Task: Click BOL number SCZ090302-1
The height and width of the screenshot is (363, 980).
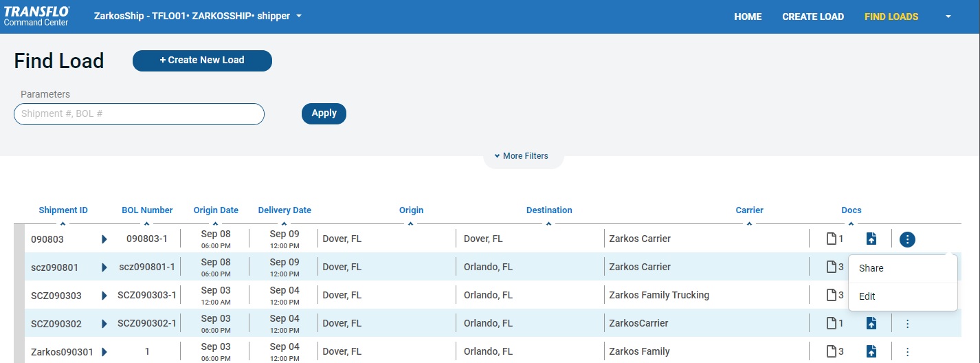Action: (x=147, y=323)
